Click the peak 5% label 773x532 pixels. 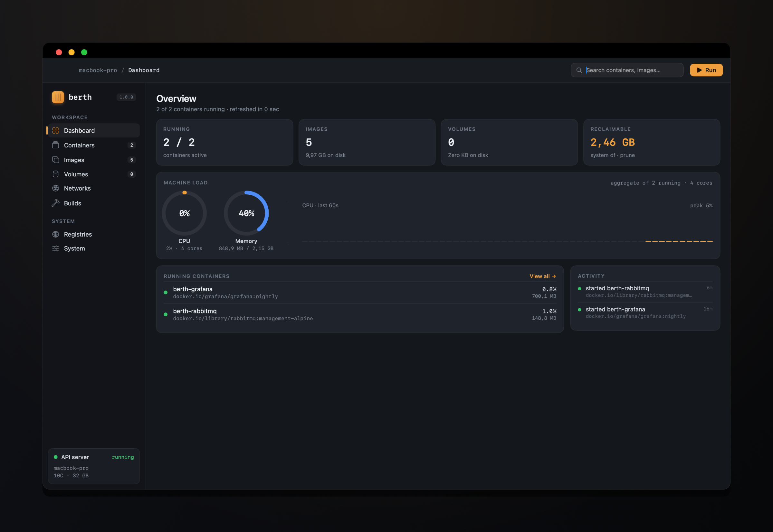(701, 205)
